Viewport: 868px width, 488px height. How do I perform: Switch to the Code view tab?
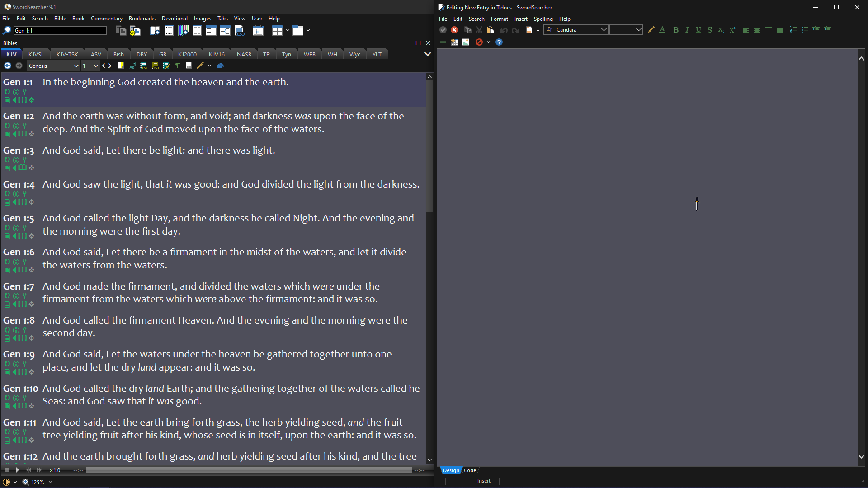(x=470, y=470)
